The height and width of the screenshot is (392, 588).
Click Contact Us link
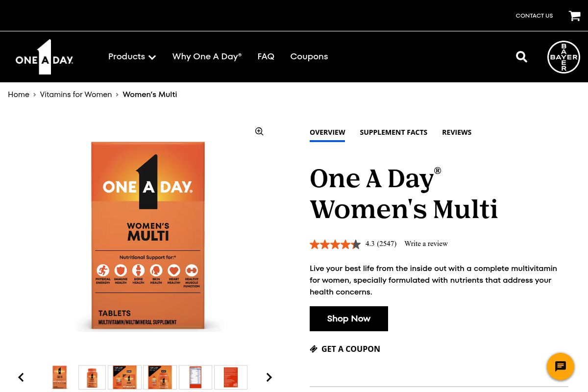coord(534,16)
